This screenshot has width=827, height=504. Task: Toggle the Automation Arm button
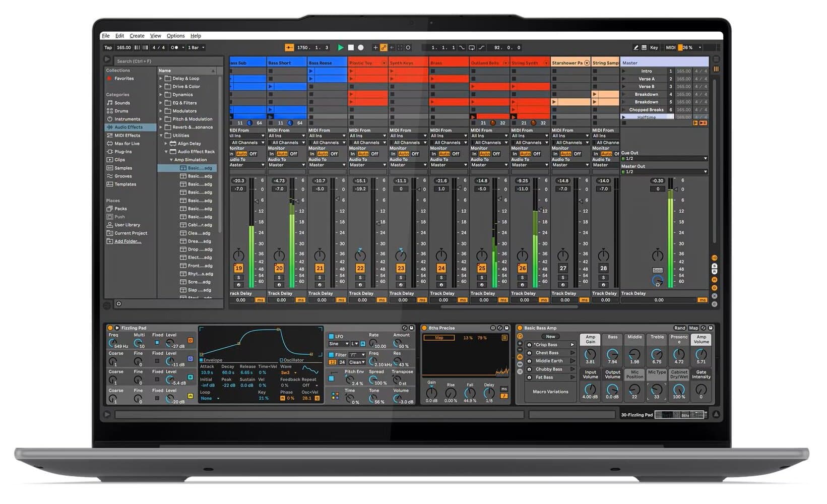pyautogui.click(x=384, y=47)
